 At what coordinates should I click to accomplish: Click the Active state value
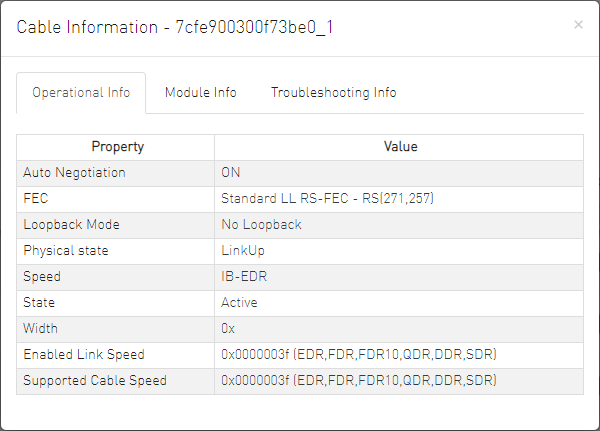point(239,302)
